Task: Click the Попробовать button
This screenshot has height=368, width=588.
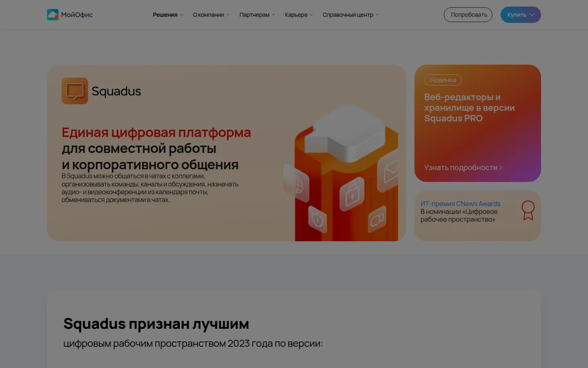Action: 468,15
